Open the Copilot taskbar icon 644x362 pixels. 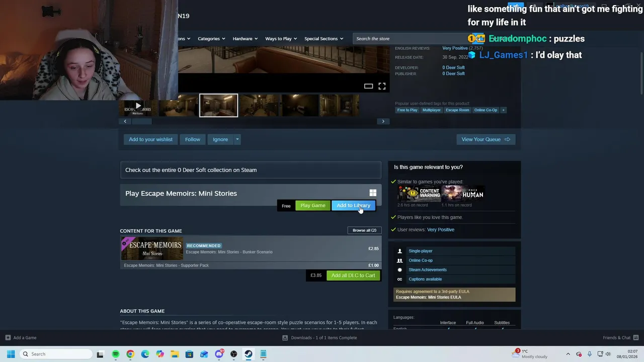(x=160, y=354)
